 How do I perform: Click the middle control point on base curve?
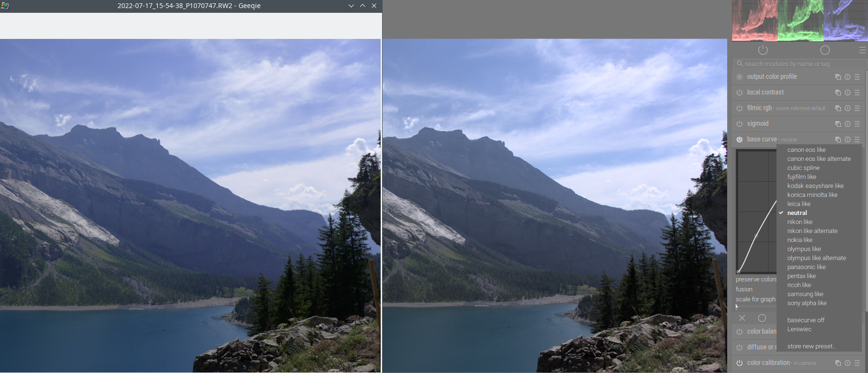[x=756, y=236]
